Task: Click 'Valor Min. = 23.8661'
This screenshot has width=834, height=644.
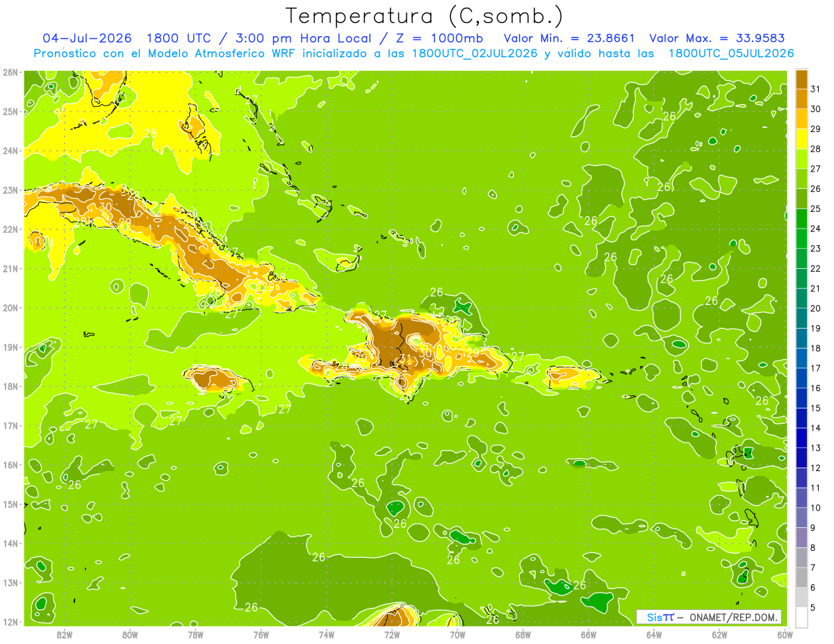Action: (570, 38)
